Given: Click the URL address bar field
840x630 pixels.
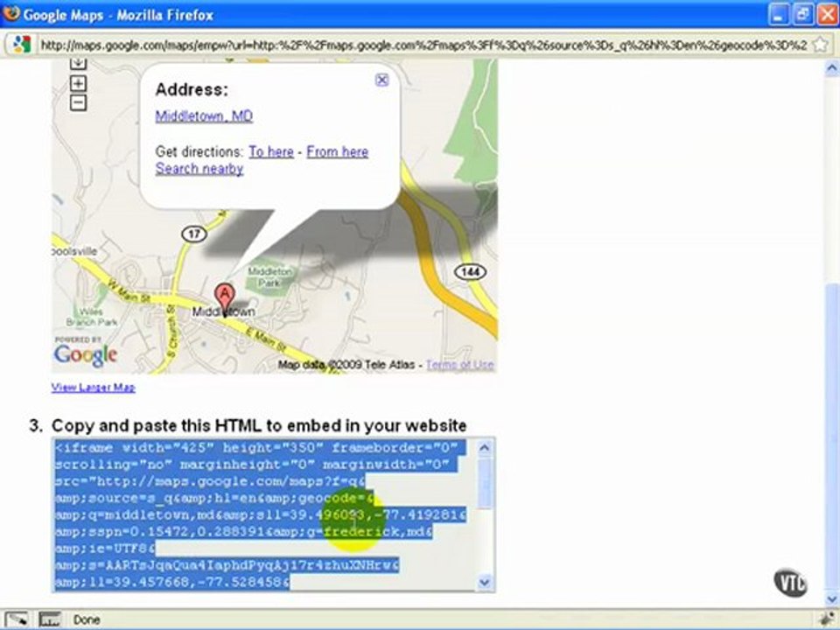Looking at the screenshot, I should point(423,45).
